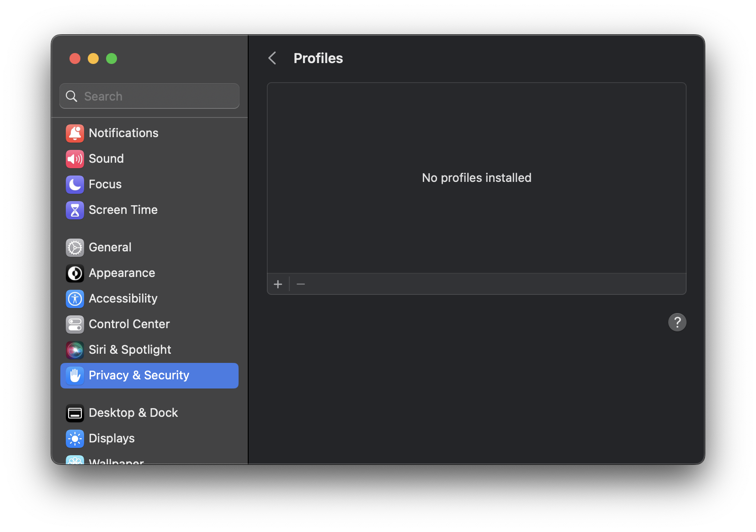The width and height of the screenshot is (756, 532).
Task: Add a new profile with plus button
Action: pyautogui.click(x=278, y=284)
